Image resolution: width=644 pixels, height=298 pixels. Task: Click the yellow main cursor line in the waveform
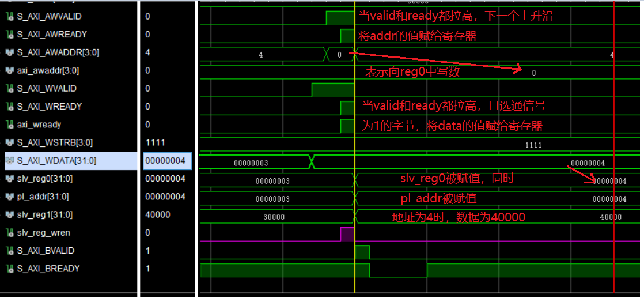pyautogui.click(x=354, y=148)
